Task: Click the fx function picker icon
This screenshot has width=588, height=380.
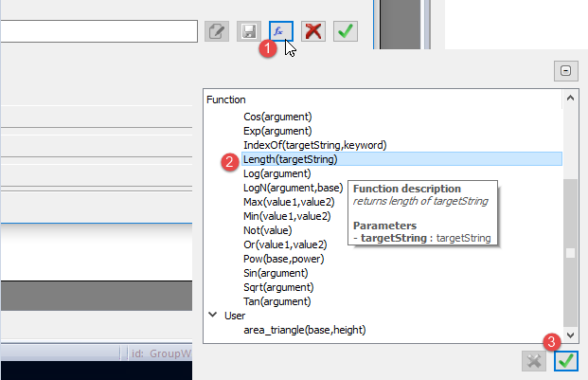Action: 280,30
